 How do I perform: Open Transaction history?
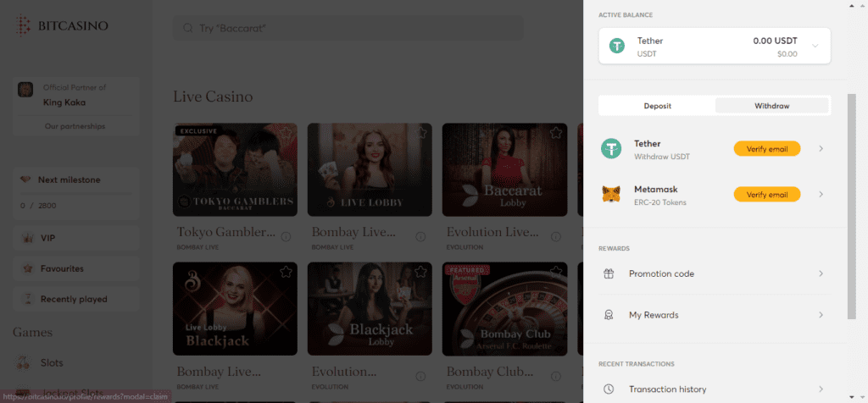pos(715,389)
